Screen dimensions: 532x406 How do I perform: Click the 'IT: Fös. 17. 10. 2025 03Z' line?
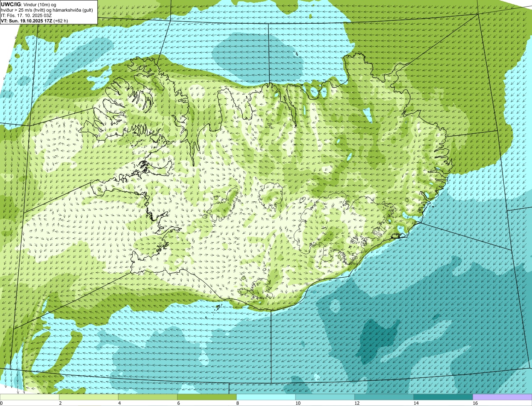(26, 15)
